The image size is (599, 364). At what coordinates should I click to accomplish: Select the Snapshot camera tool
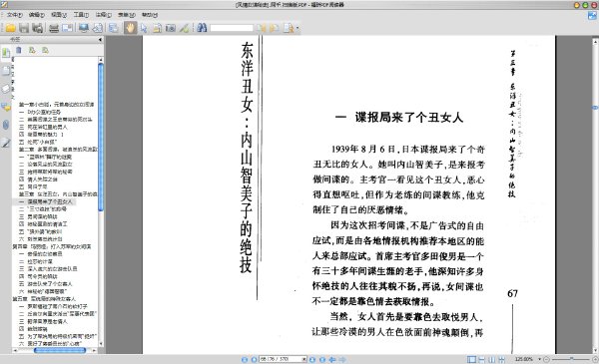(x=171, y=28)
